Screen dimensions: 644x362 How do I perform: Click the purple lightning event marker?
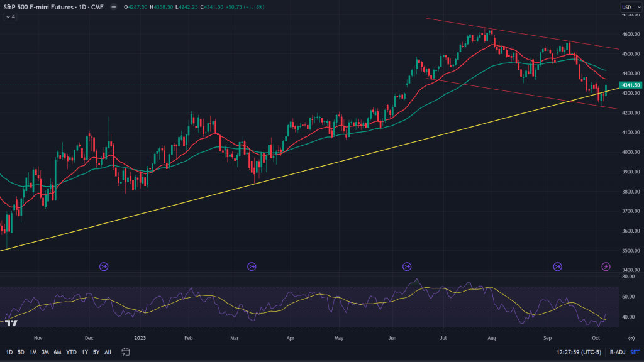click(x=606, y=266)
